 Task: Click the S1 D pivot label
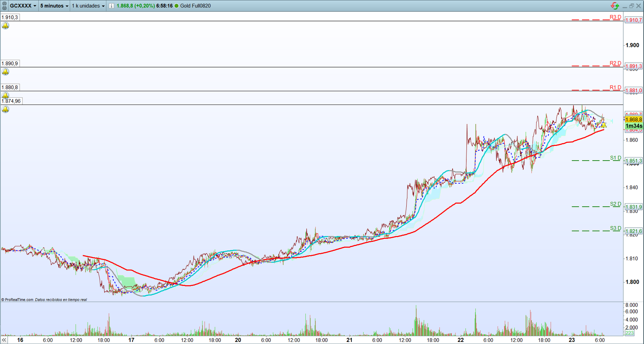[615, 158]
